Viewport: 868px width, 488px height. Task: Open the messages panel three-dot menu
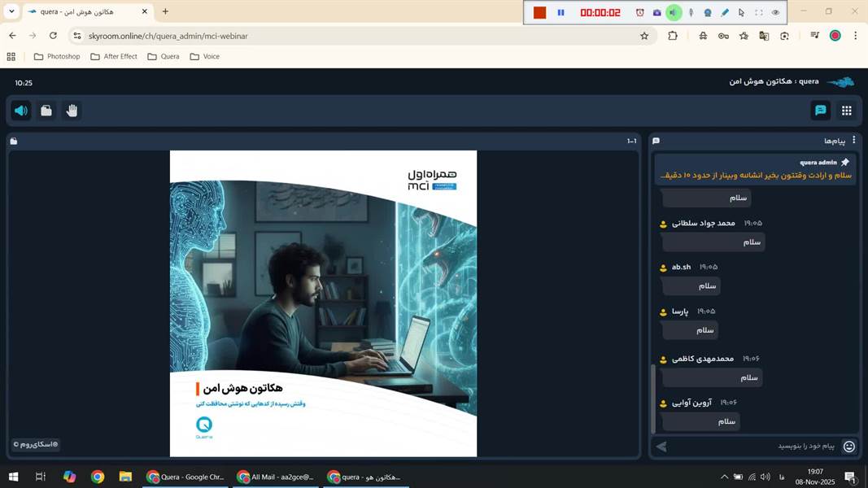pyautogui.click(x=853, y=141)
